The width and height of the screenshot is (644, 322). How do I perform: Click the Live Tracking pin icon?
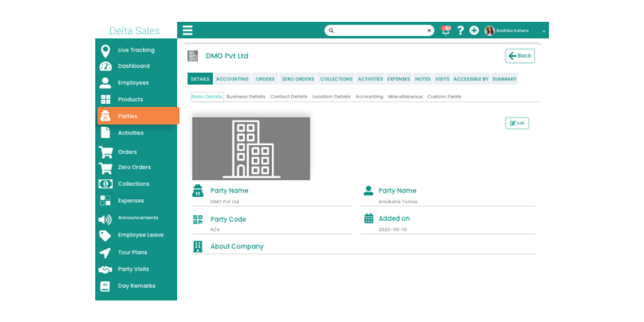click(106, 51)
